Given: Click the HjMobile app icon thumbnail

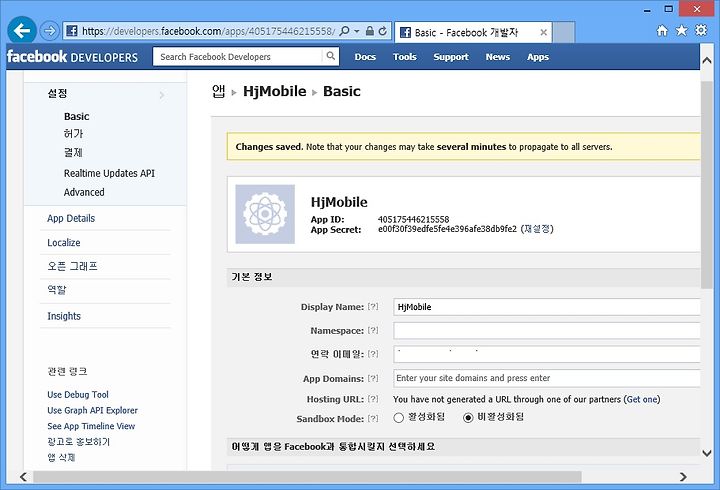Looking at the screenshot, I should [265, 214].
